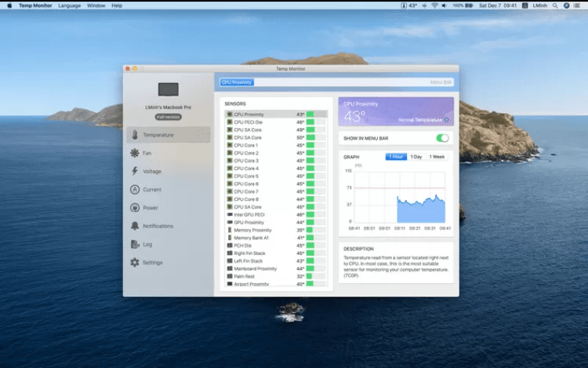This screenshot has height=368, width=588.
Task: Open the Temperature section thermometer icon
Action: coord(135,135)
